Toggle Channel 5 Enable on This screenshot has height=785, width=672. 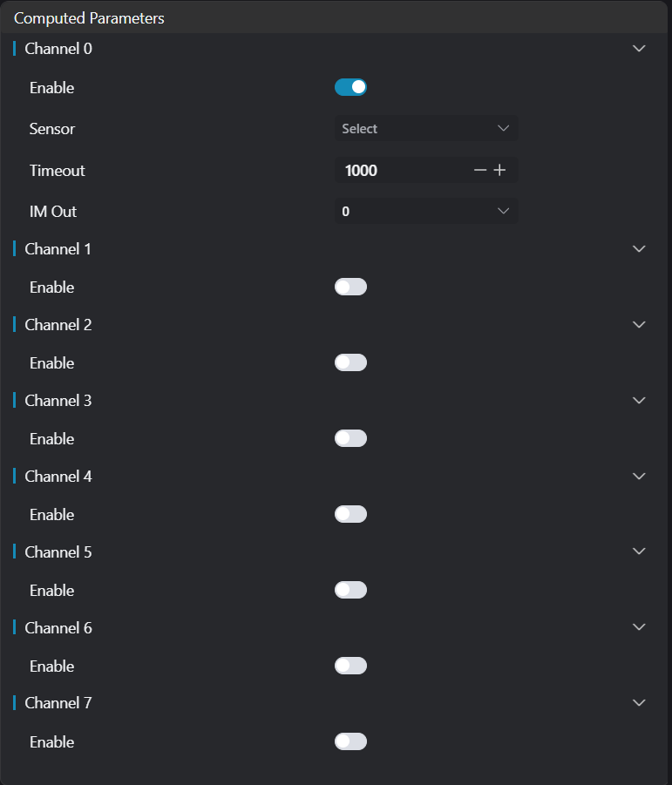coord(350,590)
